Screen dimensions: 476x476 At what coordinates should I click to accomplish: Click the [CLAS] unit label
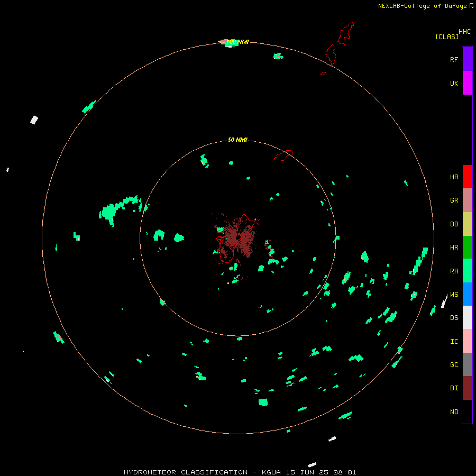(x=447, y=37)
